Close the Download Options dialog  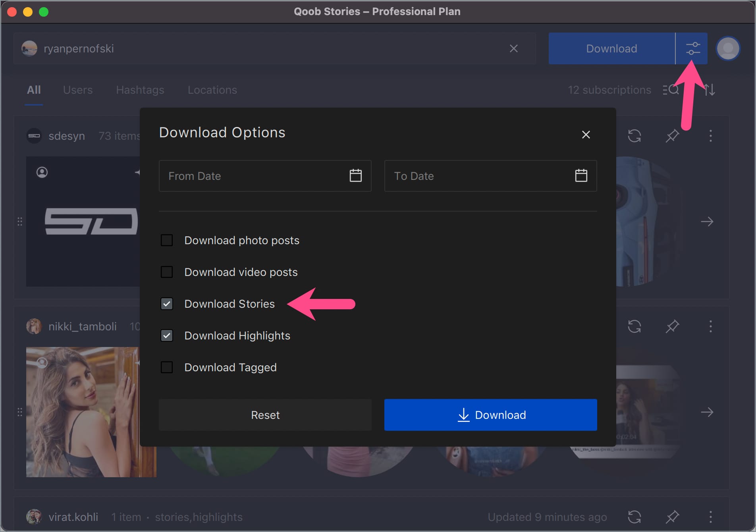(x=586, y=135)
